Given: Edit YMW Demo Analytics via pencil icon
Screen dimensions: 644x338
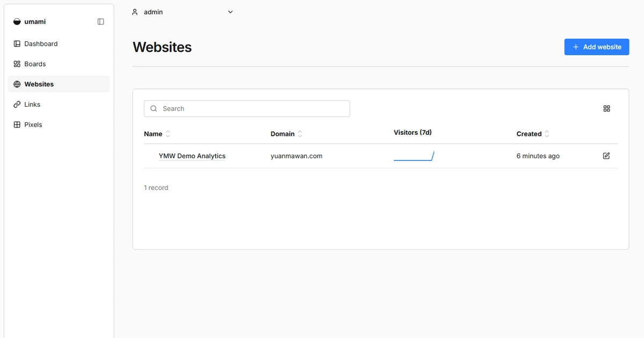Looking at the screenshot, I should point(606,156).
